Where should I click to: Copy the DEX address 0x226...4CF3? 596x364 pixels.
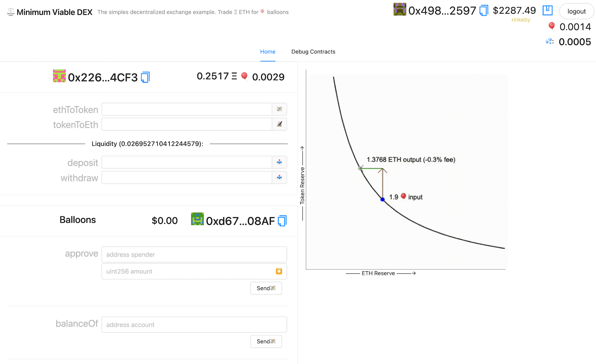tap(145, 77)
